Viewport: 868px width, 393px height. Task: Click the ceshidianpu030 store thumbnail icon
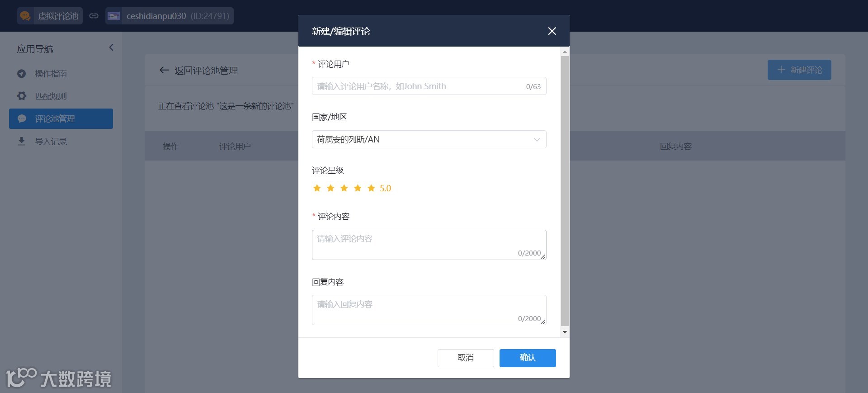pyautogui.click(x=113, y=16)
